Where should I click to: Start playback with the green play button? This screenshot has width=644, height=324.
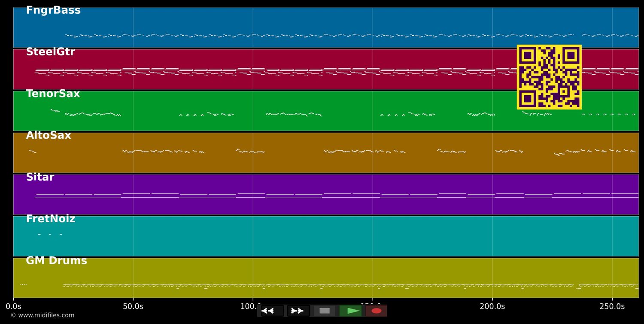(350, 311)
